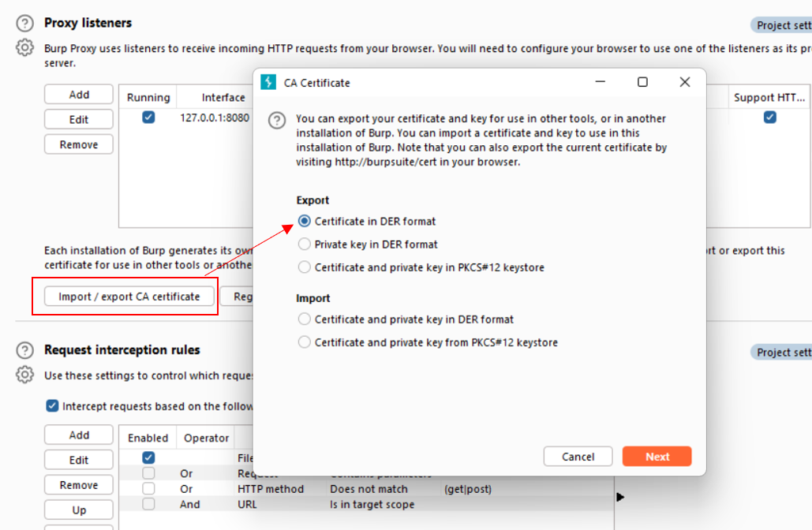Choose export Certificate and private key in PKCS#12 keystore
Screen dimensions: 812x530
pyautogui.click(x=305, y=267)
